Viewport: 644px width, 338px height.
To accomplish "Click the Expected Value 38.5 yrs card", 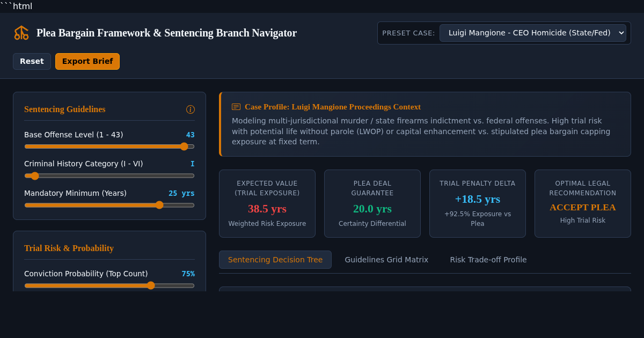I will click(x=267, y=203).
